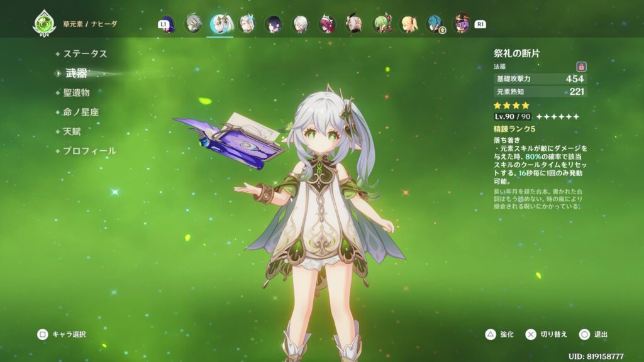Image resolution: width=644 pixels, height=362 pixels.
Task: Click the 80% highlighted chance value
Action: point(533,156)
